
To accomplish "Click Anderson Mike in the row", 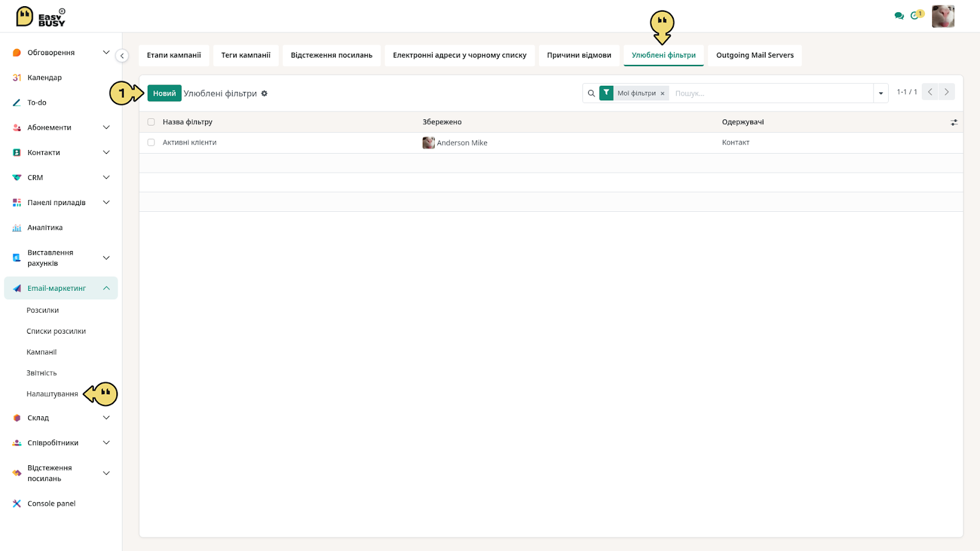I will click(x=462, y=143).
